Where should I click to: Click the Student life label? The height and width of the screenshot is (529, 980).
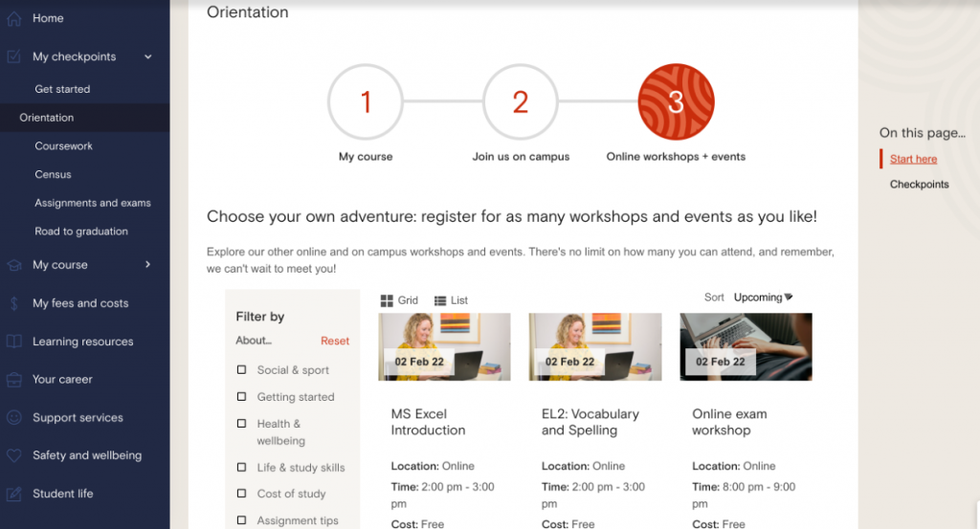tap(62, 494)
